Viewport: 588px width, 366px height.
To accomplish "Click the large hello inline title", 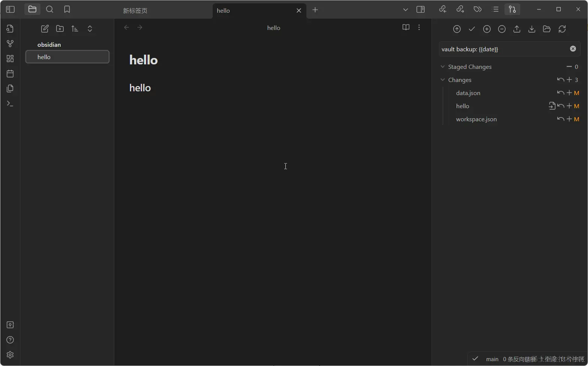I will pos(143,60).
